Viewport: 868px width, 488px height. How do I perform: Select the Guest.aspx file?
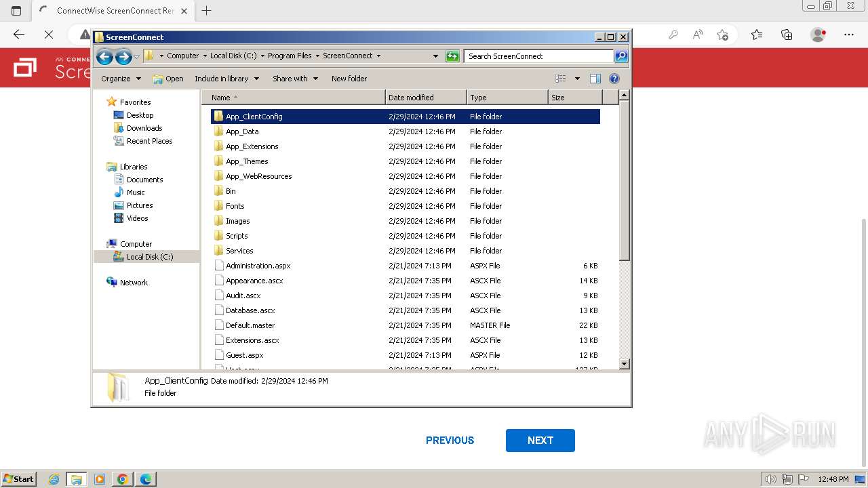406,355
